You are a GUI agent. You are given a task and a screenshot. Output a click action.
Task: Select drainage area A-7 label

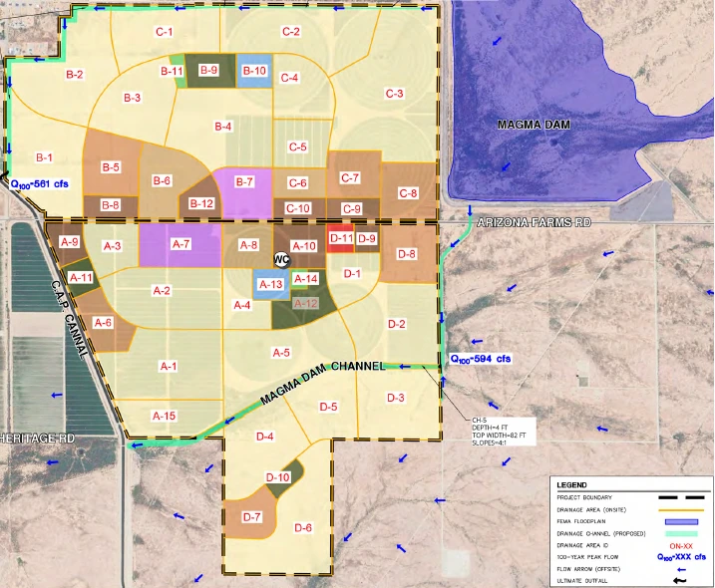[180, 243]
